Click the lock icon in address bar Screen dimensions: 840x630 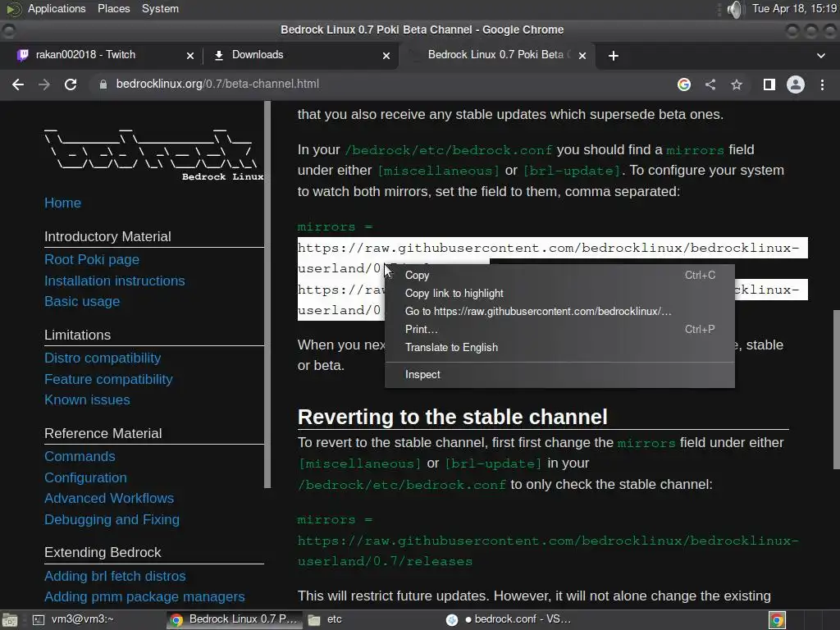tap(103, 84)
